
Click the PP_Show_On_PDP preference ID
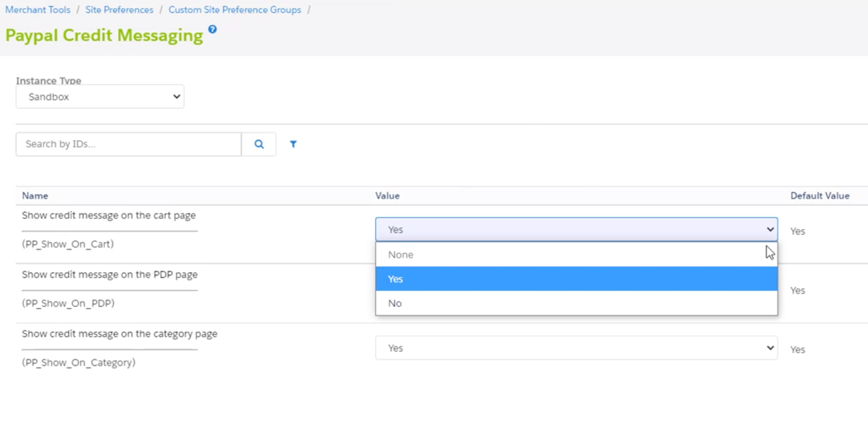pos(68,303)
